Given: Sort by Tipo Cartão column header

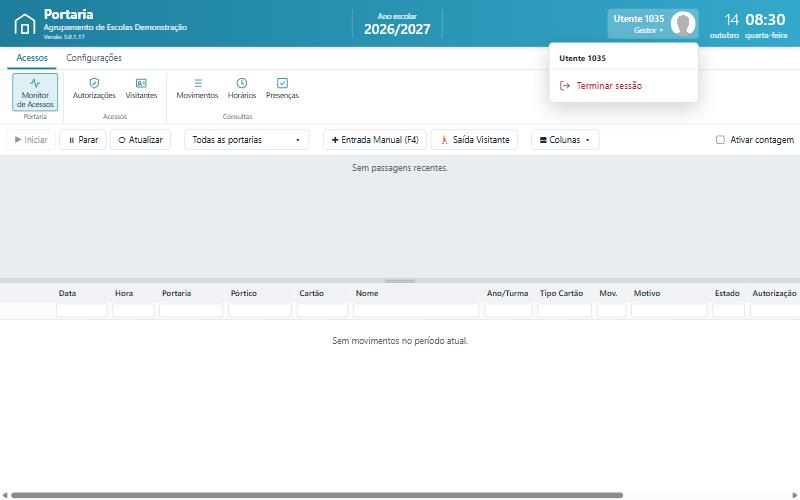Looking at the screenshot, I should 561,293.
